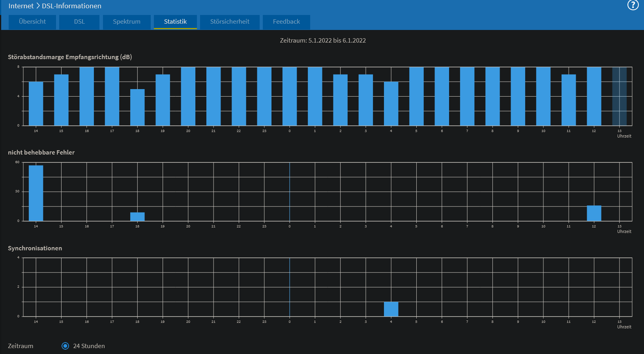Click the nicht behebbare Fehler heading
The height and width of the screenshot is (354, 644).
[41, 153]
